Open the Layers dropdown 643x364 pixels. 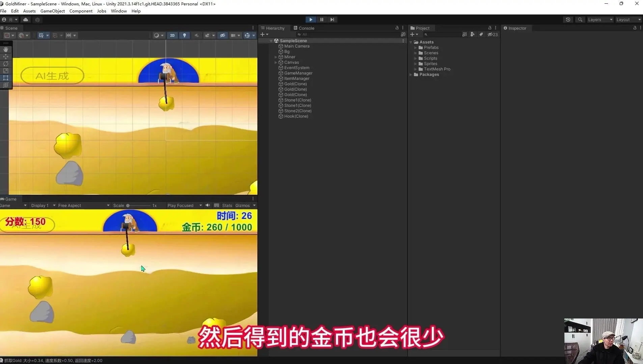600,20
